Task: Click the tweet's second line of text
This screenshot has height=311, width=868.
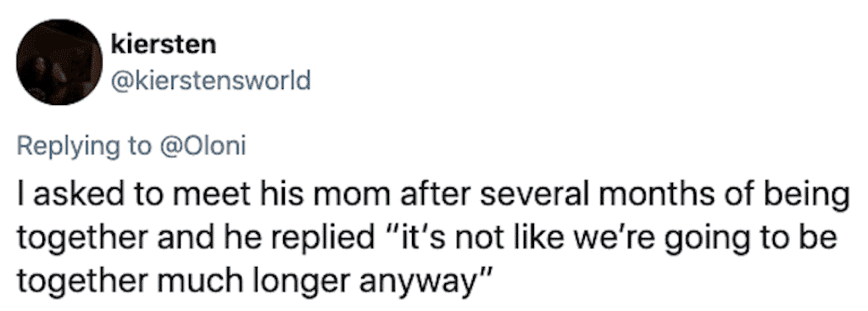Action: pyautogui.click(x=426, y=241)
